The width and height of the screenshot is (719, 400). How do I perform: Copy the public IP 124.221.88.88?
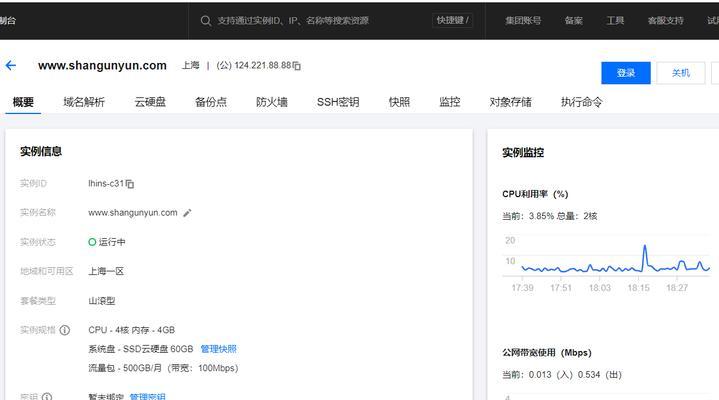[x=297, y=66]
